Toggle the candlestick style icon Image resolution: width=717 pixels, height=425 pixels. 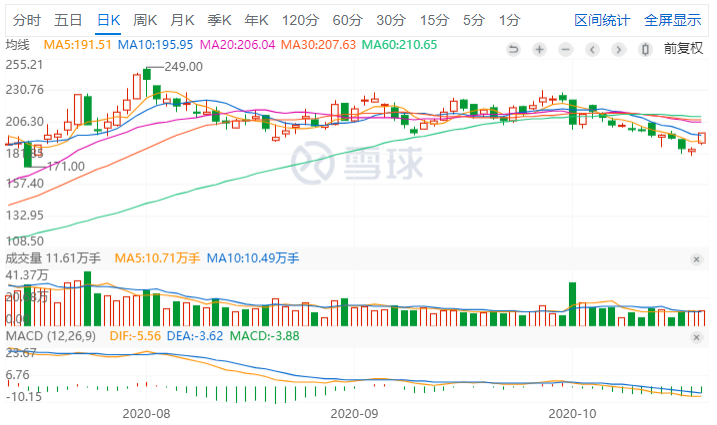point(645,49)
